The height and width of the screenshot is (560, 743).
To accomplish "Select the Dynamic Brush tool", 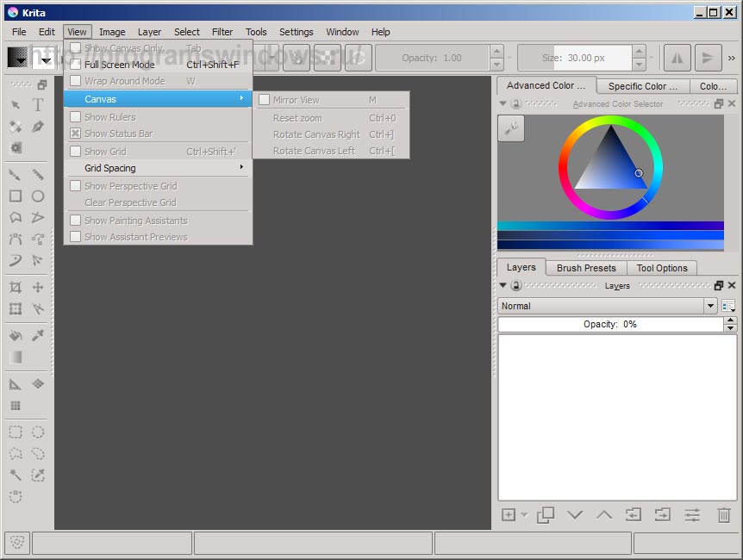I will pos(16,260).
